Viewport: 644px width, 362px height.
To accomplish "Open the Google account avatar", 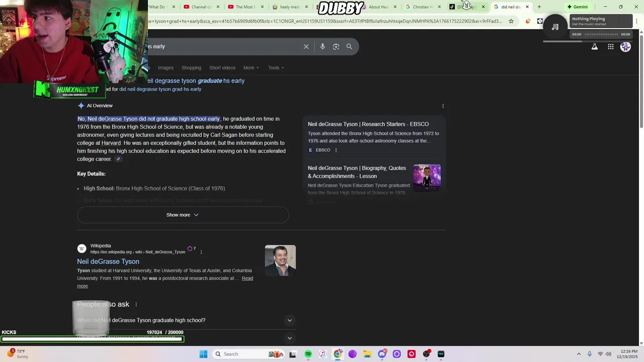I will click(x=625, y=47).
